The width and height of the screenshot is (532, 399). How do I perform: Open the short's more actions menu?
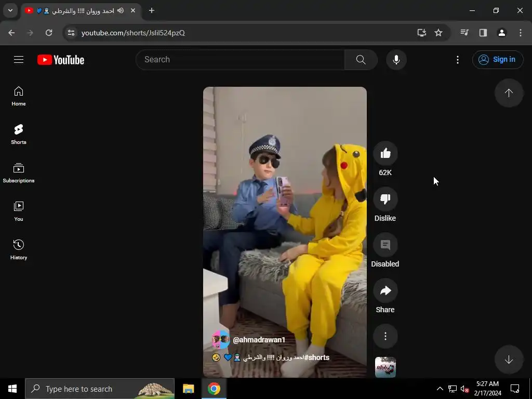tap(385, 336)
